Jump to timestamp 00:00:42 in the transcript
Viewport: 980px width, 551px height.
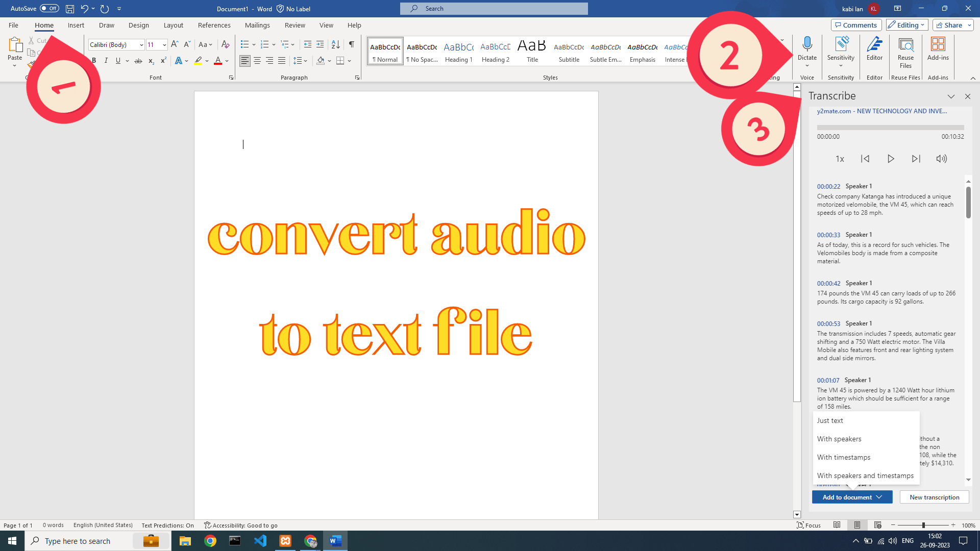[x=828, y=283]
